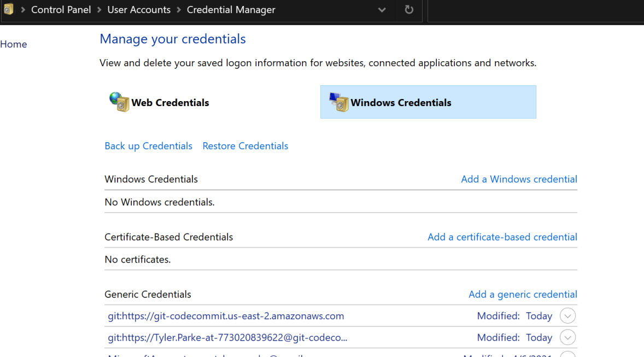
Task: Click the Web Credentials vault icon
Action: coord(119,102)
